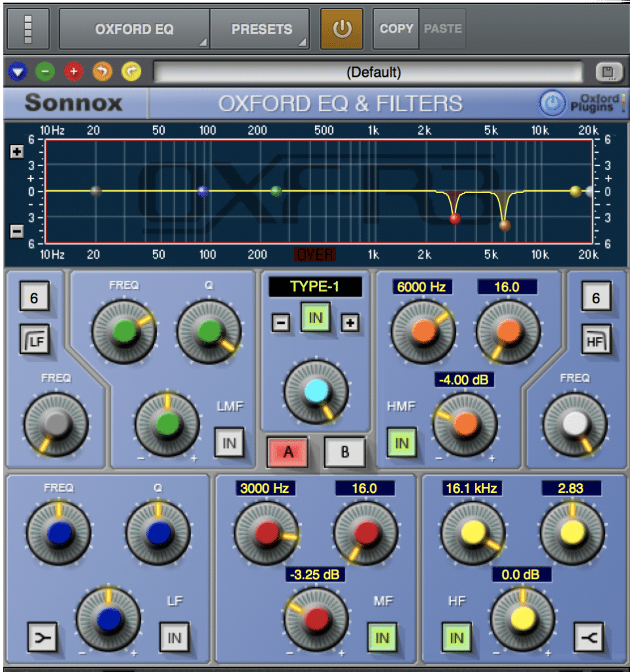This screenshot has width=630, height=672.
Task: Toggle the HMF band IN button
Action: (x=402, y=443)
